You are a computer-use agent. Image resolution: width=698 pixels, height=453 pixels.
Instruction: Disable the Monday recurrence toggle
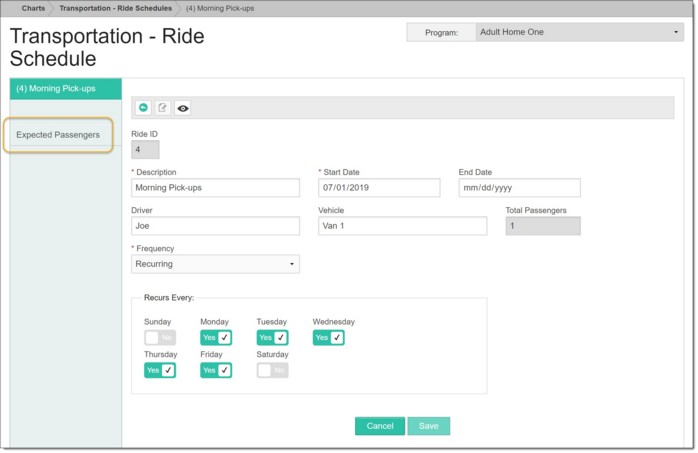(216, 338)
